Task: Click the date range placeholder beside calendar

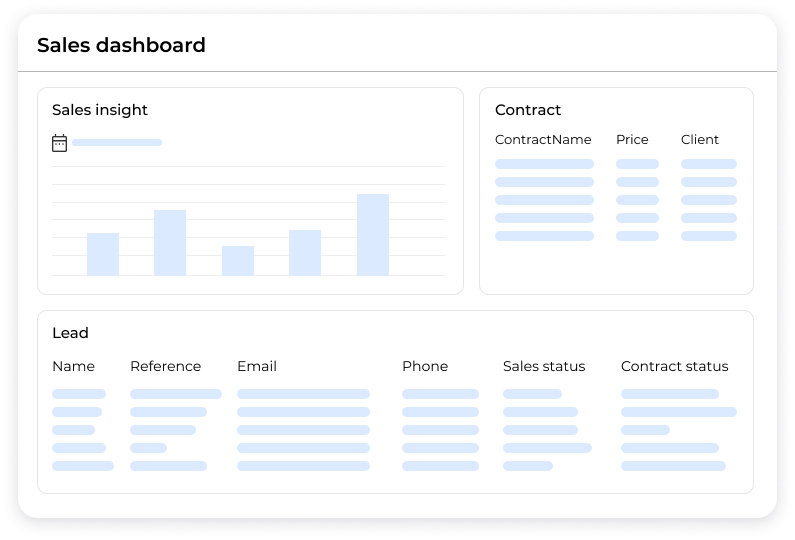Action: pos(117,143)
